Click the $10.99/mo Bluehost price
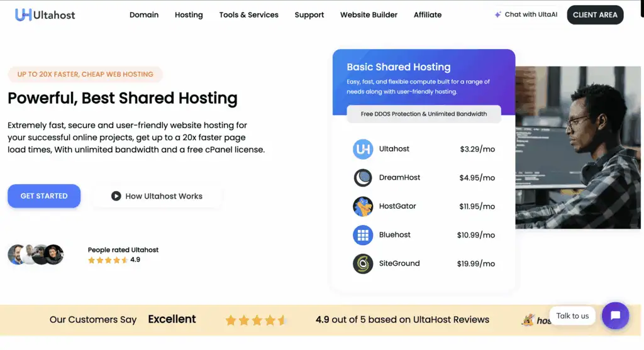Screen dimensions: 644x350 click(x=476, y=236)
